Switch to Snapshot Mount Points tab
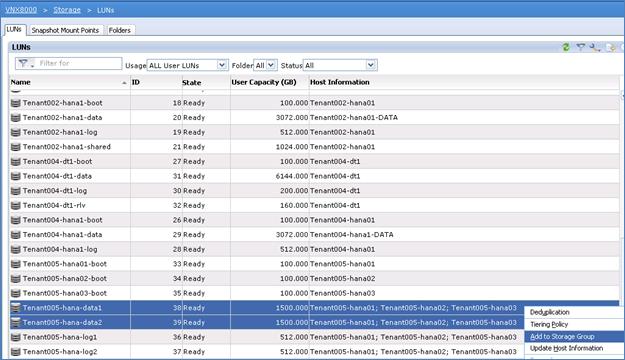This screenshot has height=360, width=625. pos(65,30)
